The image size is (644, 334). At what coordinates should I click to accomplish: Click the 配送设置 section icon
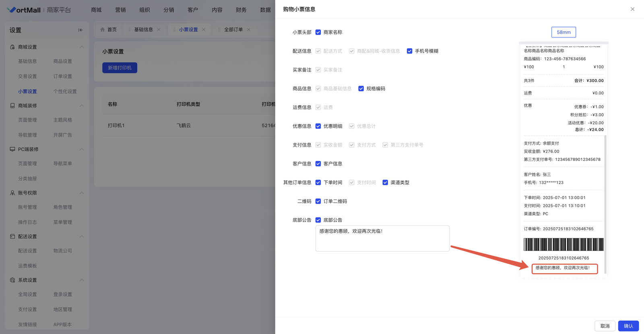point(12,237)
